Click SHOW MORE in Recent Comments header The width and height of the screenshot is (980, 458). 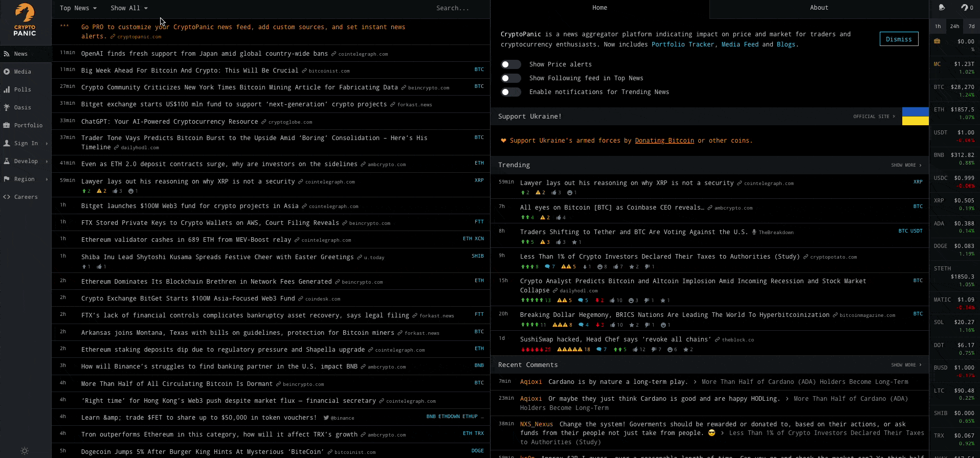tap(906, 365)
